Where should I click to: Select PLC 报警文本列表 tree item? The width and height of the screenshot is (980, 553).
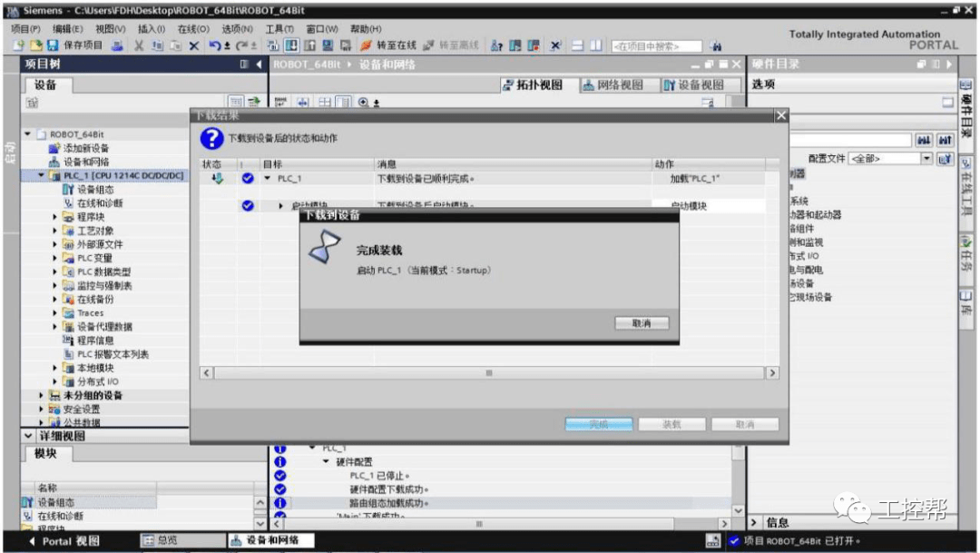click(112, 354)
